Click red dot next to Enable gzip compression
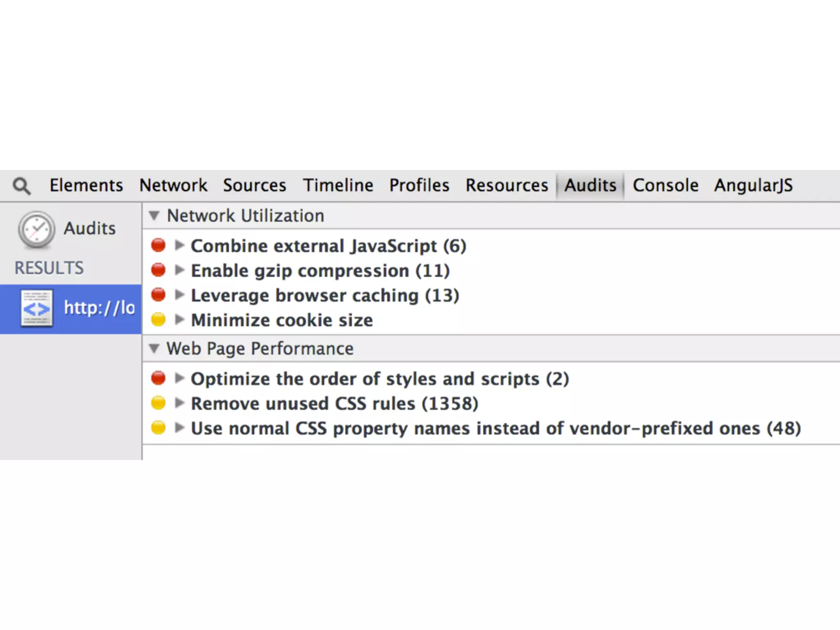Image resolution: width=840 pixels, height=630 pixels. click(158, 270)
